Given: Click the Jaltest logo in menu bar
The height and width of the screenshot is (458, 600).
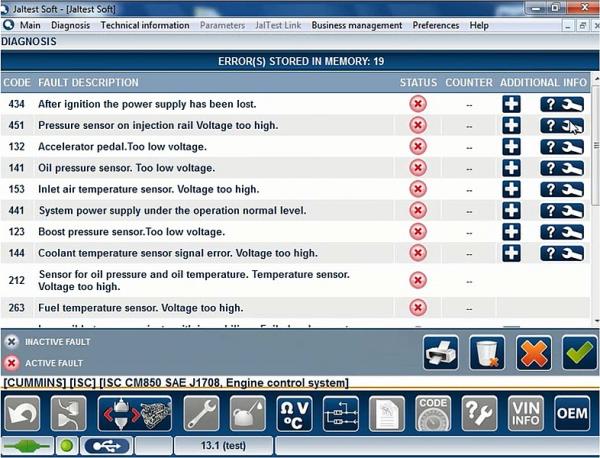Looking at the screenshot, I should pyautogui.click(x=8, y=25).
